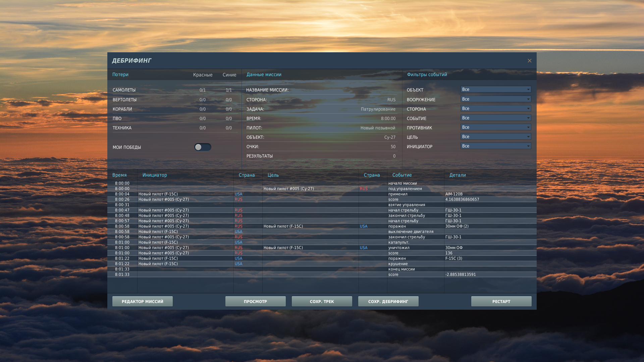This screenshot has height=362, width=644.
Task: Select the AIM-120B применил event row
Action: pyautogui.click(x=322, y=194)
